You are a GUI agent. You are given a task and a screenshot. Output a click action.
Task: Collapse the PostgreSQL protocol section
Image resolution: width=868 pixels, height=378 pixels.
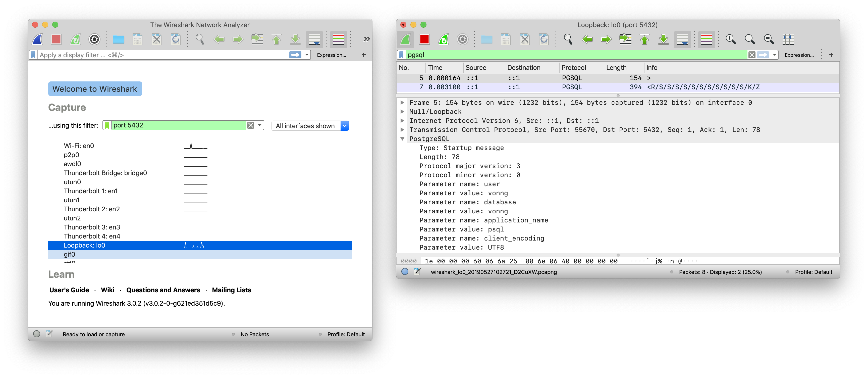click(x=402, y=138)
